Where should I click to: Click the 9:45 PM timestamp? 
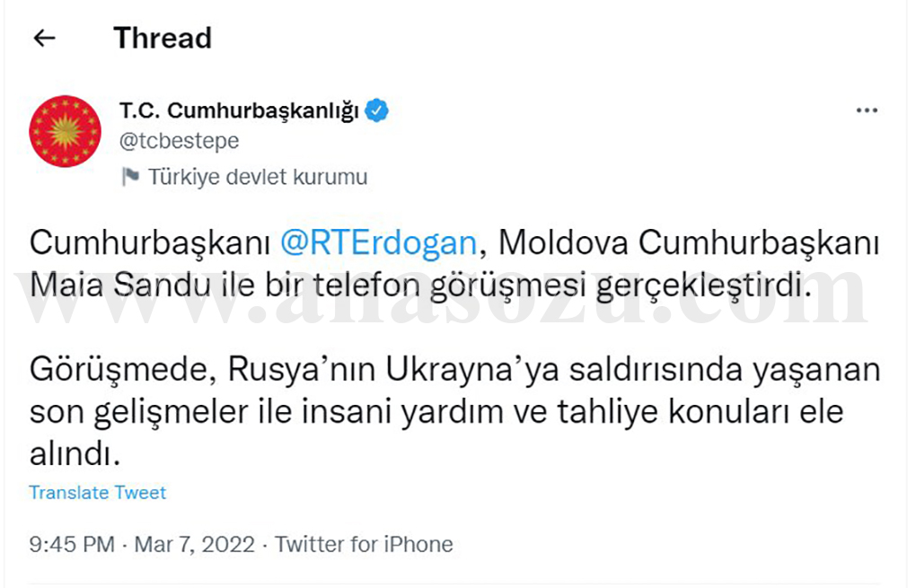tap(72, 544)
